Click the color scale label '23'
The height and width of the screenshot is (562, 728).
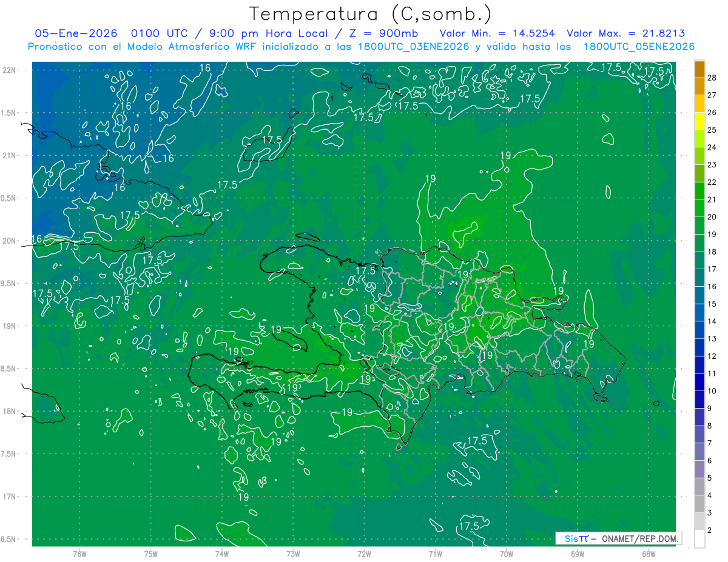pos(712,165)
